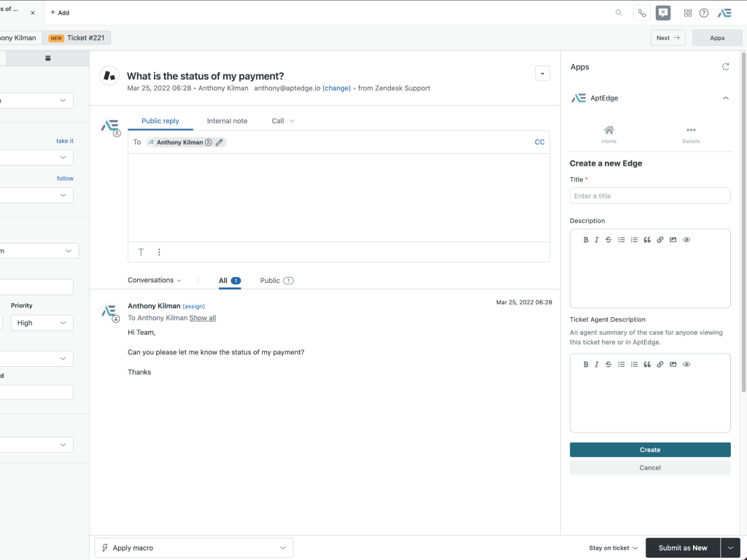The width and height of the screenshot is (747, 560).
Task: Switch to the Internal note tab
Action: coord(225,120)
